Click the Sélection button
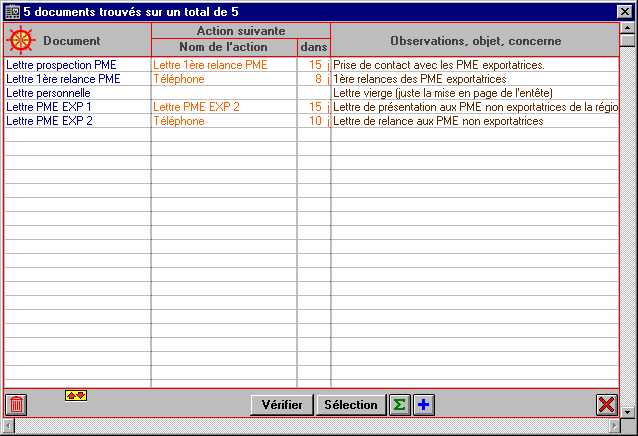 pyautogui.click(x=351, y=405)
